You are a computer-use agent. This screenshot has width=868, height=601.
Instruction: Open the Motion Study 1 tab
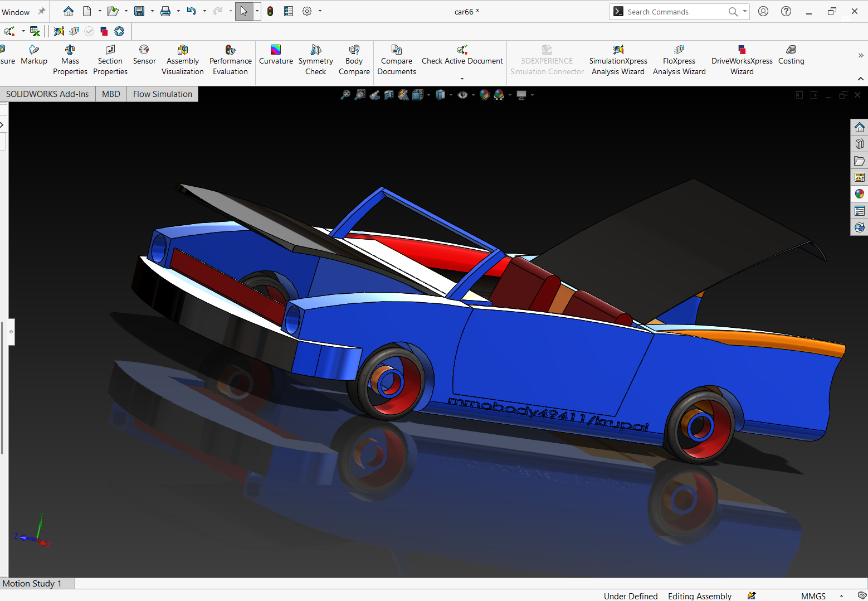click(32, 584)
